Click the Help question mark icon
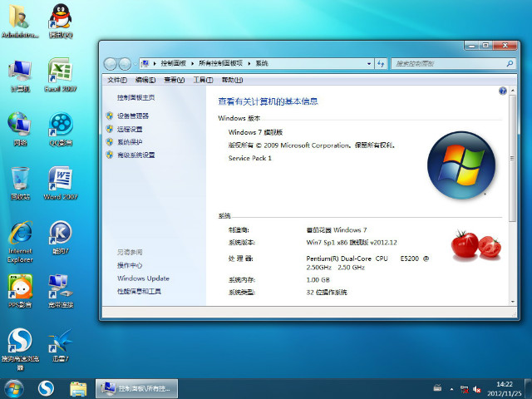The height and width of the screenshot is (399, 532). coord(503,91)
